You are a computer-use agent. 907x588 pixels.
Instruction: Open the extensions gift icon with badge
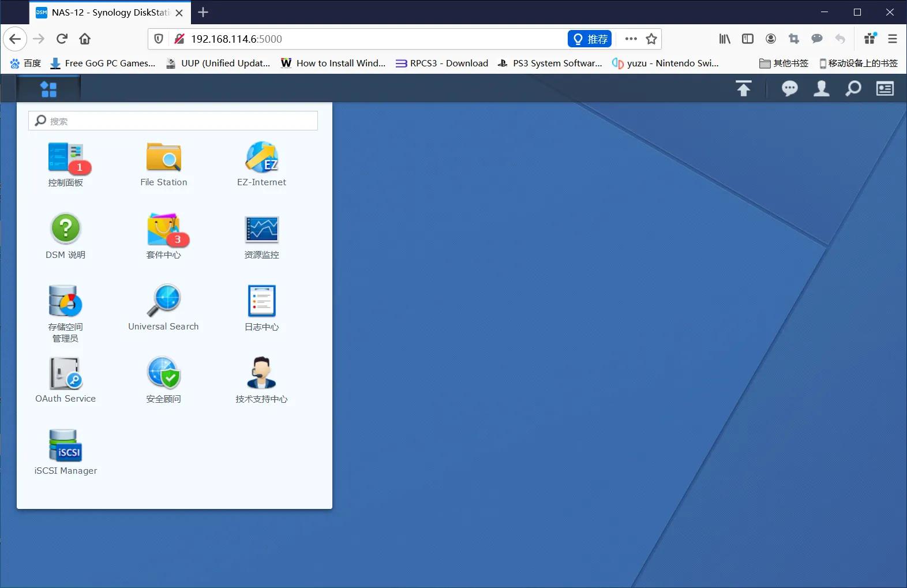(x=870, y=39)
